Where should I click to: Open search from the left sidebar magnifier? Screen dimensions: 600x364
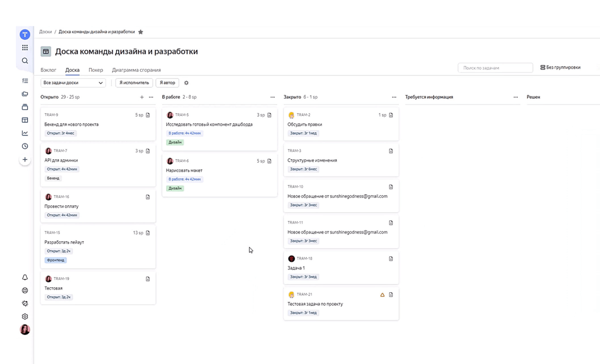(x=25, y=61)
